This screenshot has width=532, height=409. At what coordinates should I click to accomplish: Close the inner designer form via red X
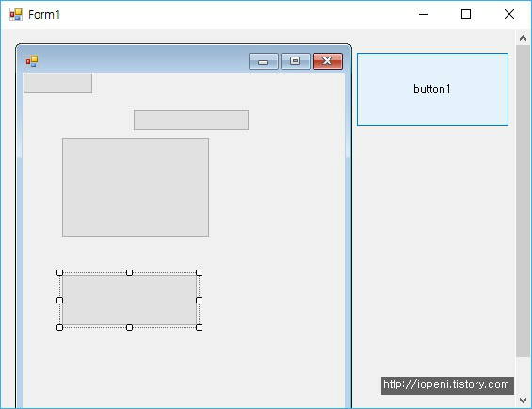(328, 61)
